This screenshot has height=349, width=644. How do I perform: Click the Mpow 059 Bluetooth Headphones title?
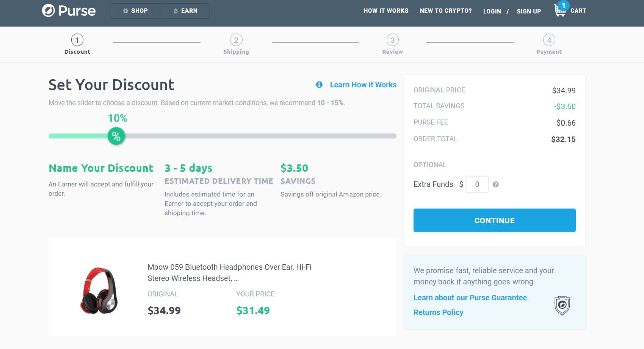229,272
